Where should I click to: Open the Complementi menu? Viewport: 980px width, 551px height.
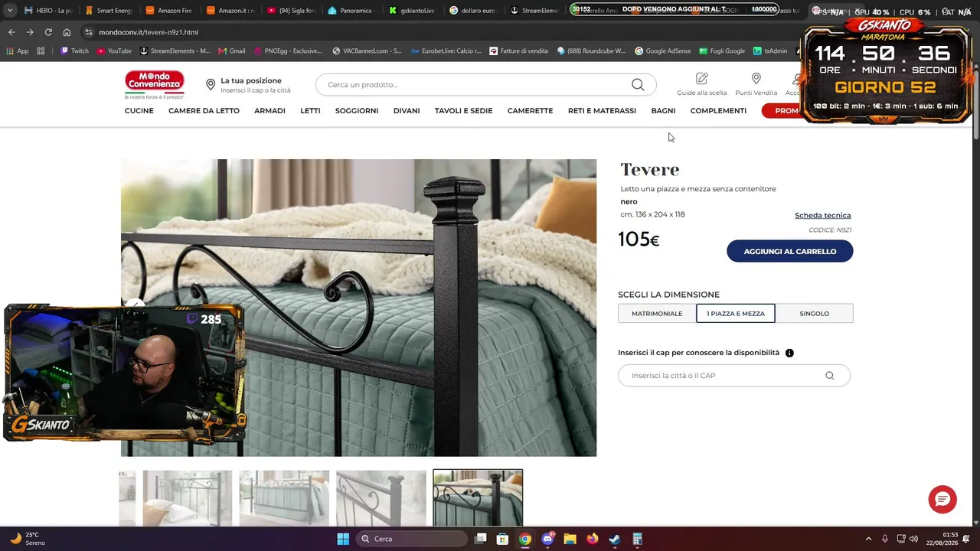718,111
